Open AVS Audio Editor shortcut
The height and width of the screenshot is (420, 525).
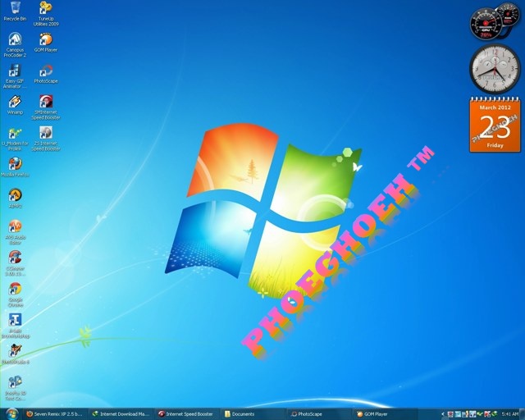tap(15, 232)
